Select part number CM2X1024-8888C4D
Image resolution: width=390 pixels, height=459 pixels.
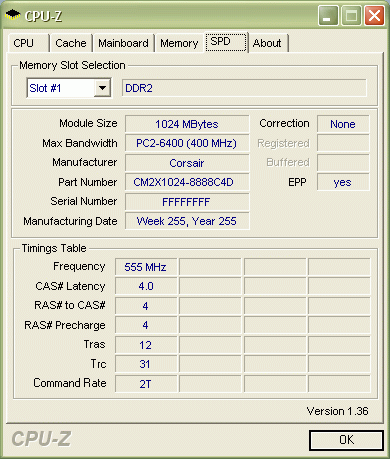tap(187, 182)
